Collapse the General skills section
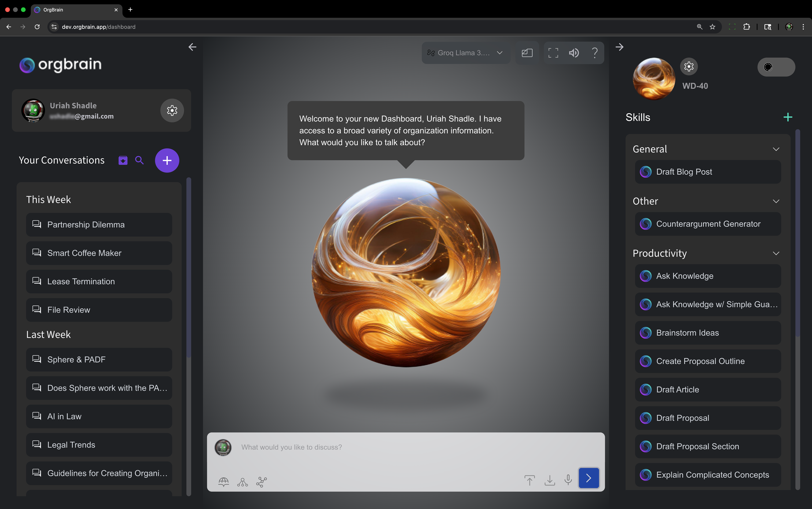This screenshot has width=812, height=509. (x=776, y=149)
